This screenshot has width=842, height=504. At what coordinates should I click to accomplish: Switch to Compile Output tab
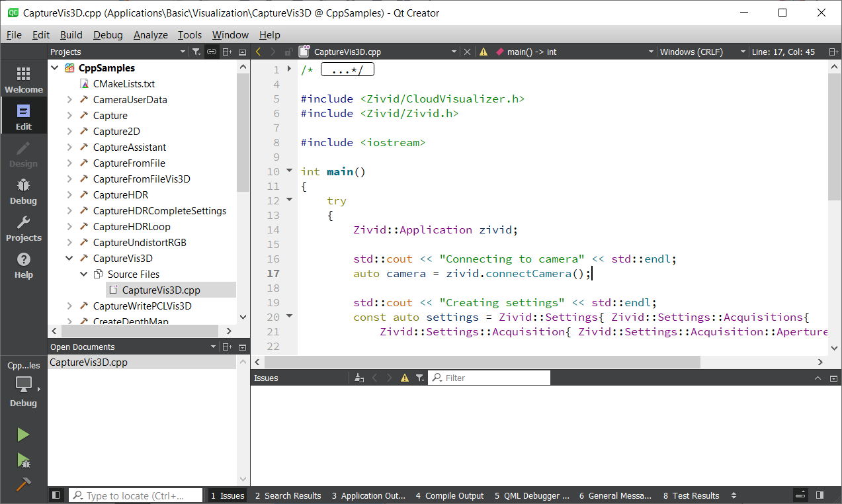pyautogui.click(x=450, y=495)
